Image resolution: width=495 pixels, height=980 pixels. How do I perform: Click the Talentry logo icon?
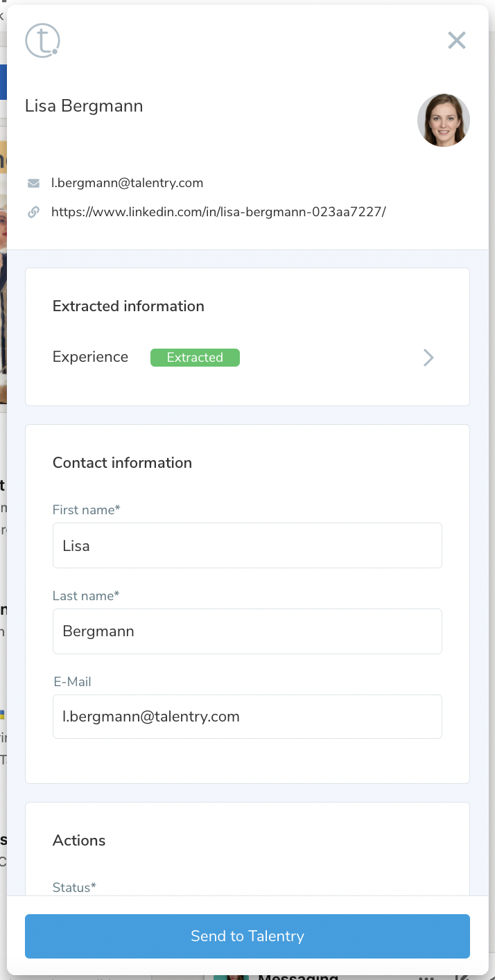pyautogui.click(x=42, y=40)
